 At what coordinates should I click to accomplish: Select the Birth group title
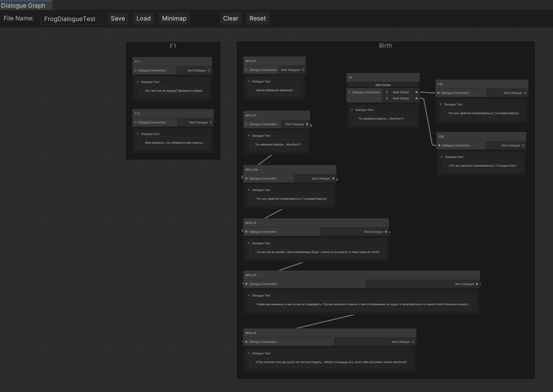pyautogui.click(x=386, y=46)
